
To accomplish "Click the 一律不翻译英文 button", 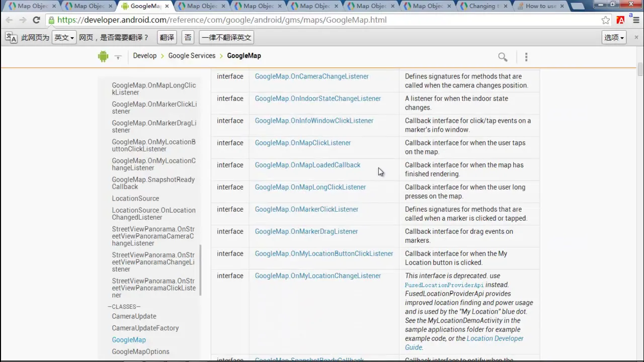I will [x=226, y=38].
